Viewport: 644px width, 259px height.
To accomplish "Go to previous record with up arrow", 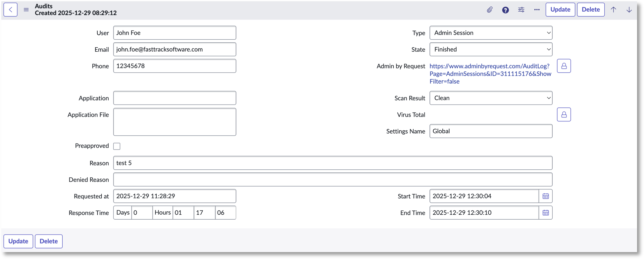I will (x=614, y=10).
